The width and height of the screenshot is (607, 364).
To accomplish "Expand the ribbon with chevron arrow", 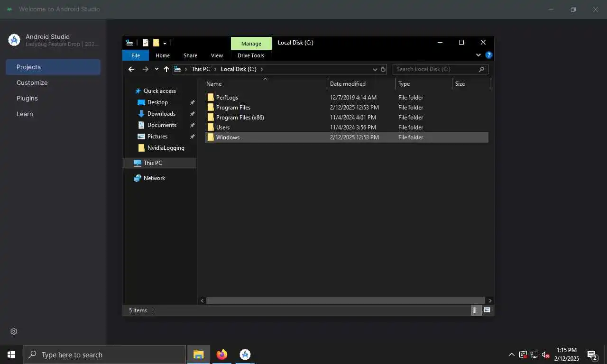I will click(478, 55).
